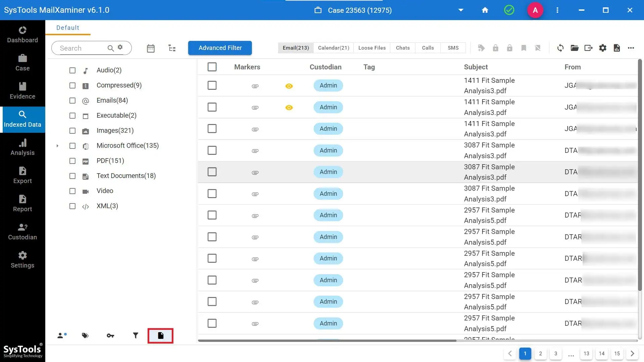Select the Default tab

click(x=68, y=28)
